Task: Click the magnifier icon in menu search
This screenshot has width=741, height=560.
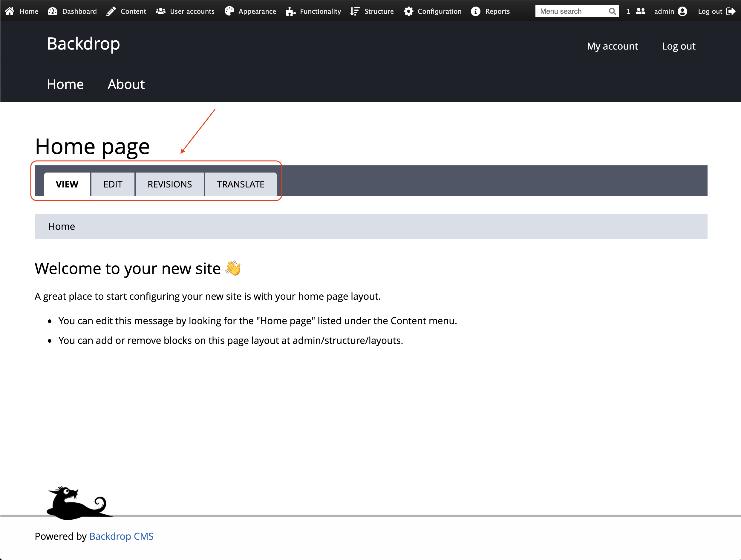Action: coord(613,11)
